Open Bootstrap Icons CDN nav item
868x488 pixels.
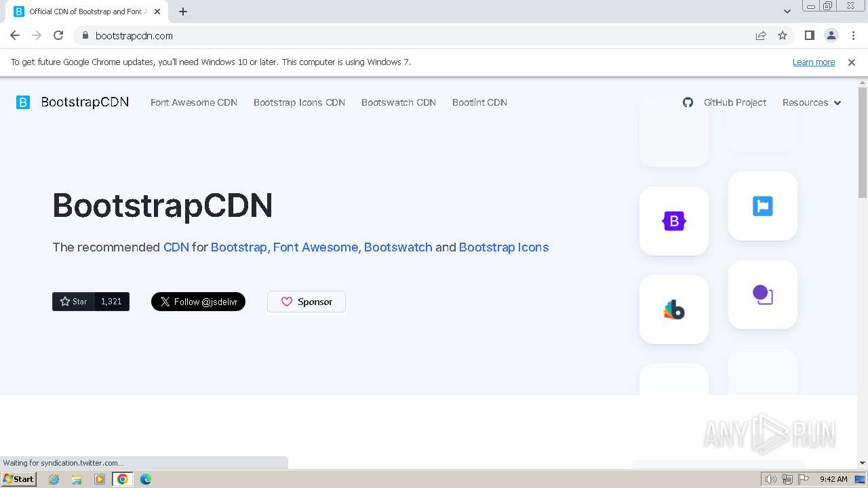[x=299, y=102]
